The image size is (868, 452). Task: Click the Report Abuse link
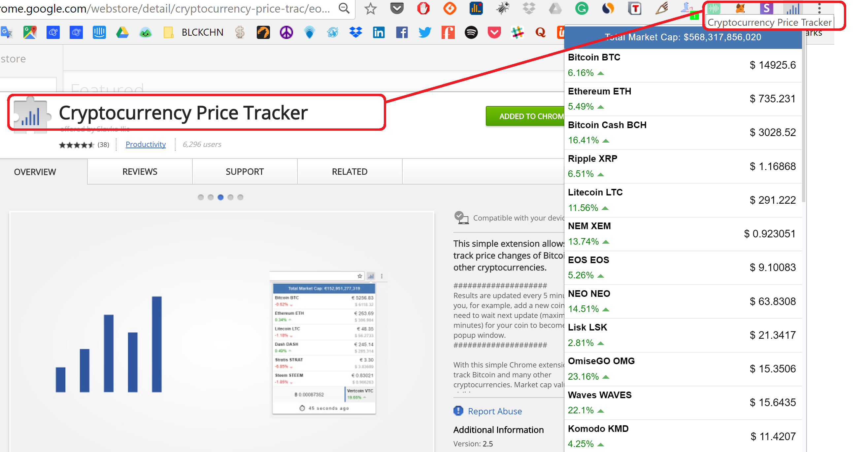(x=494, y=411)
